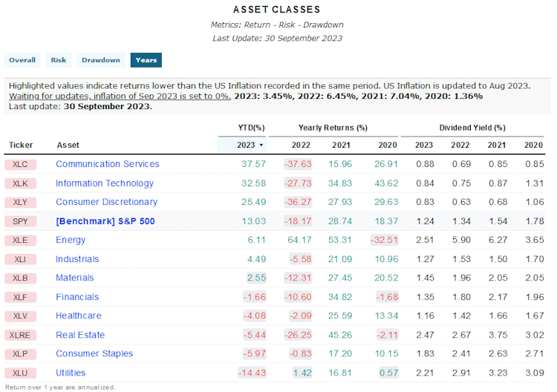
Task: Click the Yearly Returns (%) group header
Action: (x=333, y=128)
